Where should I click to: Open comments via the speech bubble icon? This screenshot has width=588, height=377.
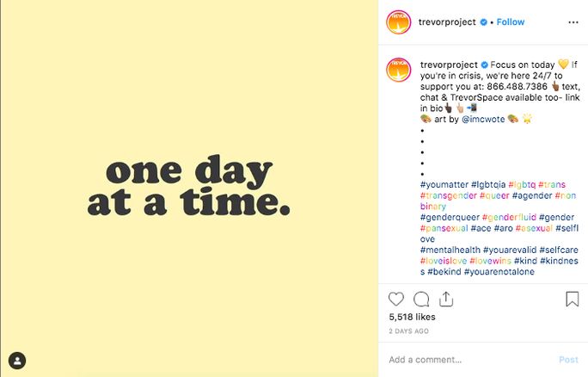tap(421, 300)
